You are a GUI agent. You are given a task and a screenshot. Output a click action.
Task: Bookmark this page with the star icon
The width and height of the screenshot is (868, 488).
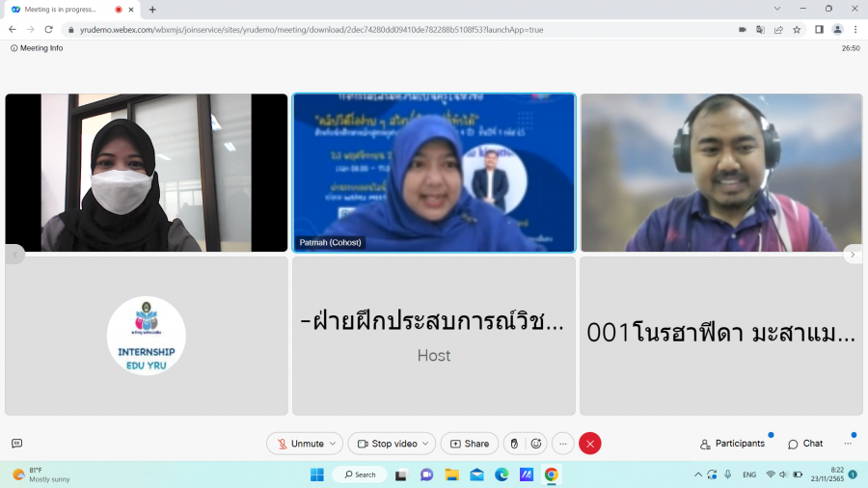coord(797,30)
